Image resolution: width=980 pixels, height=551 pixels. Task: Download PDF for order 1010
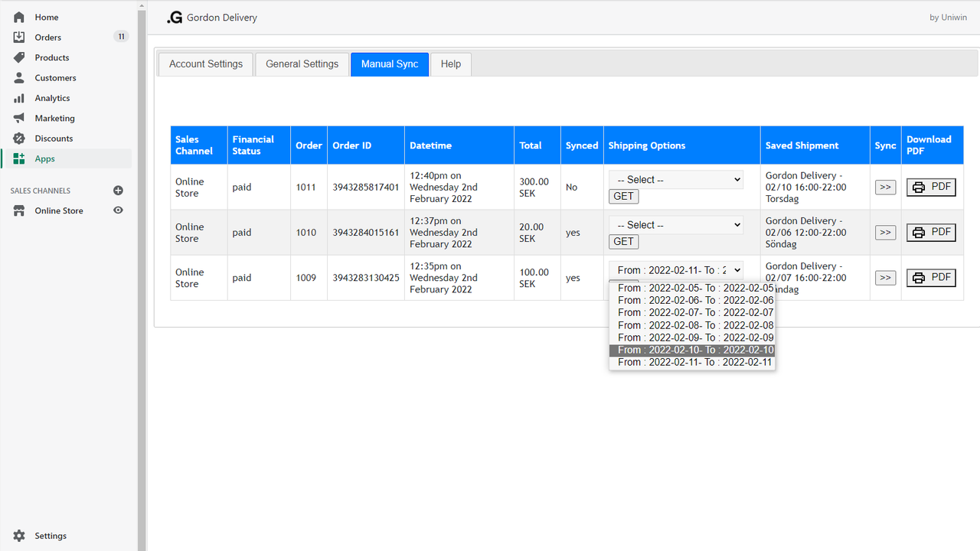tap(931, 232)
